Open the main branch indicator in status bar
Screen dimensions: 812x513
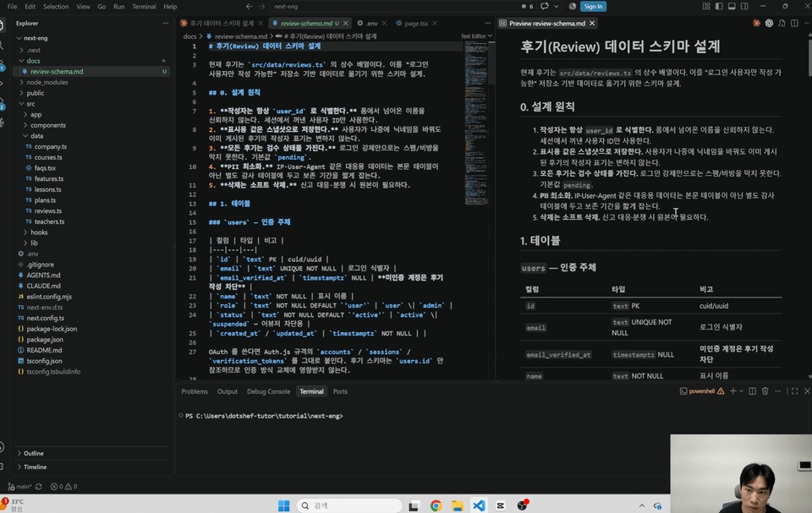[20, 487]
